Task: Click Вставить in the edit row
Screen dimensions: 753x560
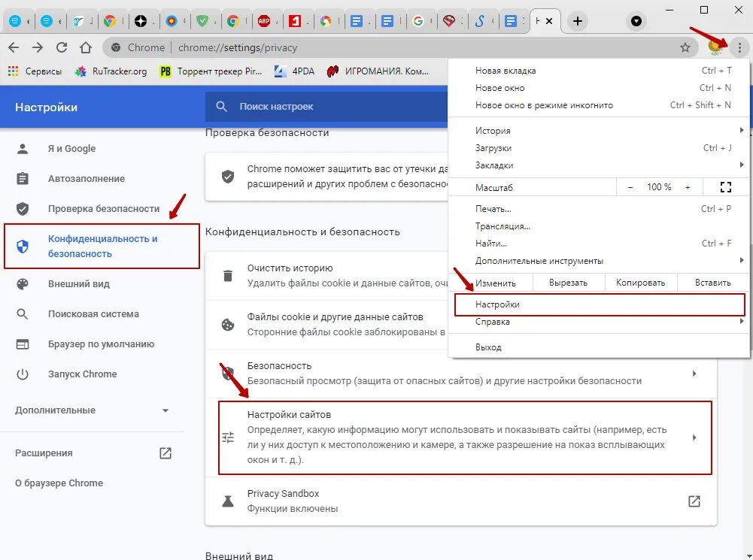Action: [x=713, y=283]
